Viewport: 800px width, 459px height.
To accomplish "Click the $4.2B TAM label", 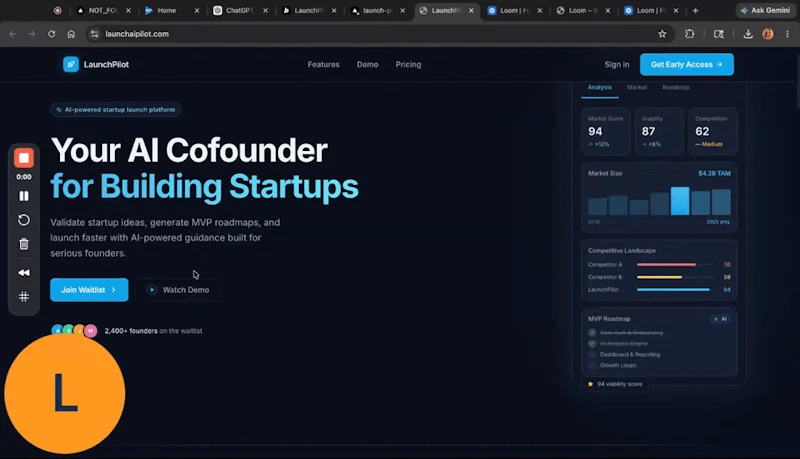I will pos(714,173).
